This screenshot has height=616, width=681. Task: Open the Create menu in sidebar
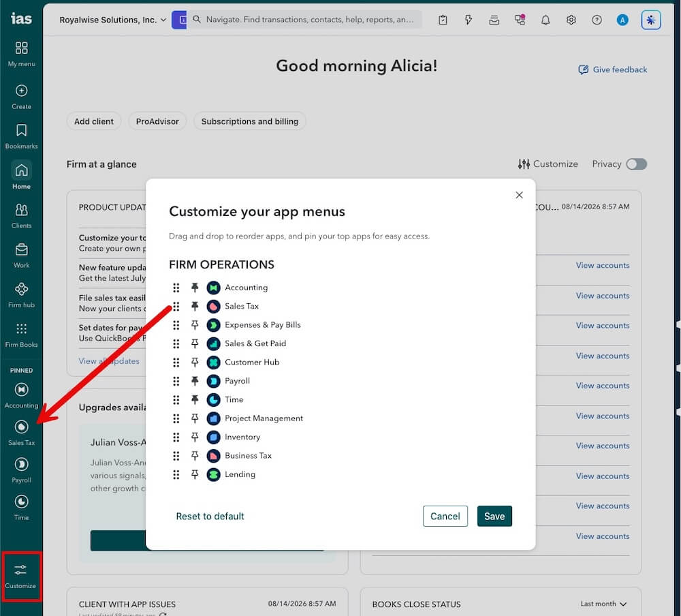[21, 97]
